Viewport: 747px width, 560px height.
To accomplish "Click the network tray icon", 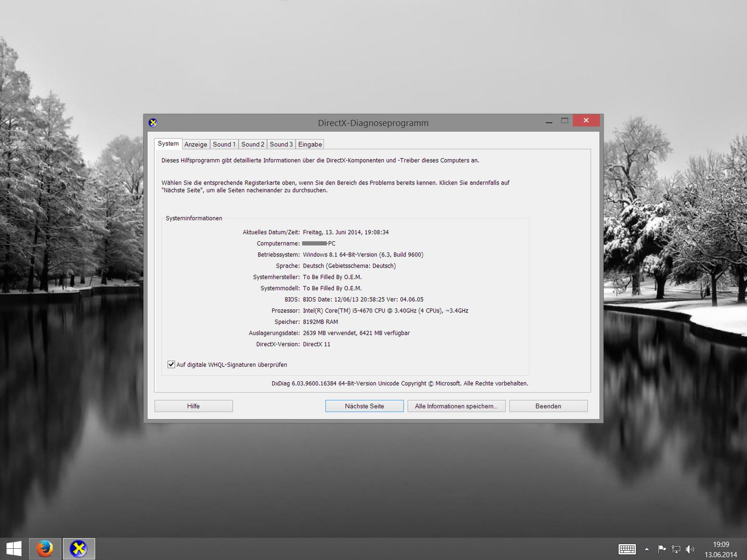I will pos(676,549).
